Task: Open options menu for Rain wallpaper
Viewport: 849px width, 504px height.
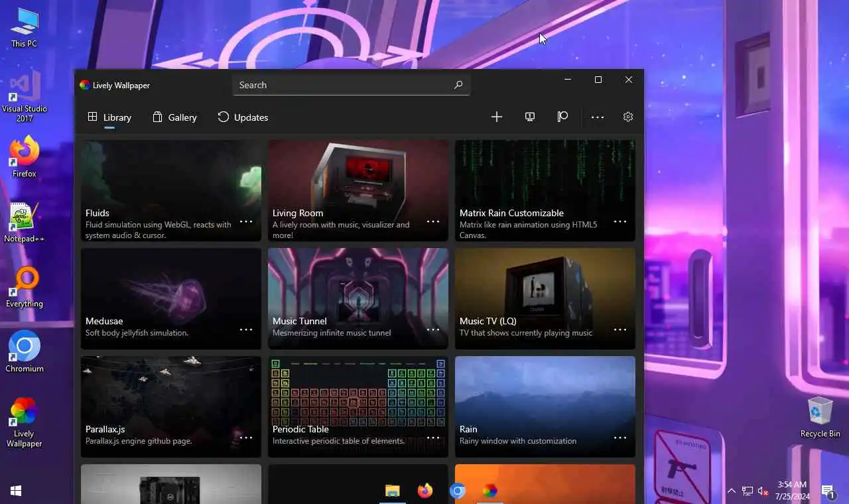Action: pos(620,438)
